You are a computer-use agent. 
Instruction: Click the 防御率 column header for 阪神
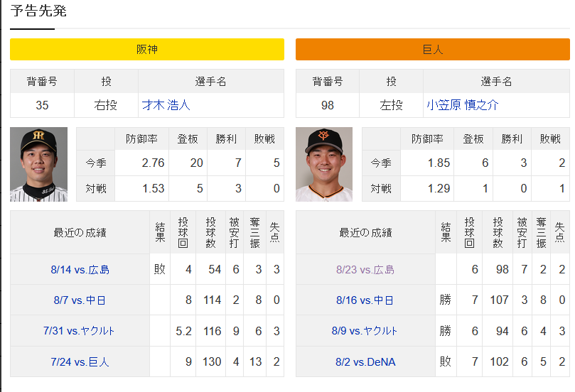142,139
